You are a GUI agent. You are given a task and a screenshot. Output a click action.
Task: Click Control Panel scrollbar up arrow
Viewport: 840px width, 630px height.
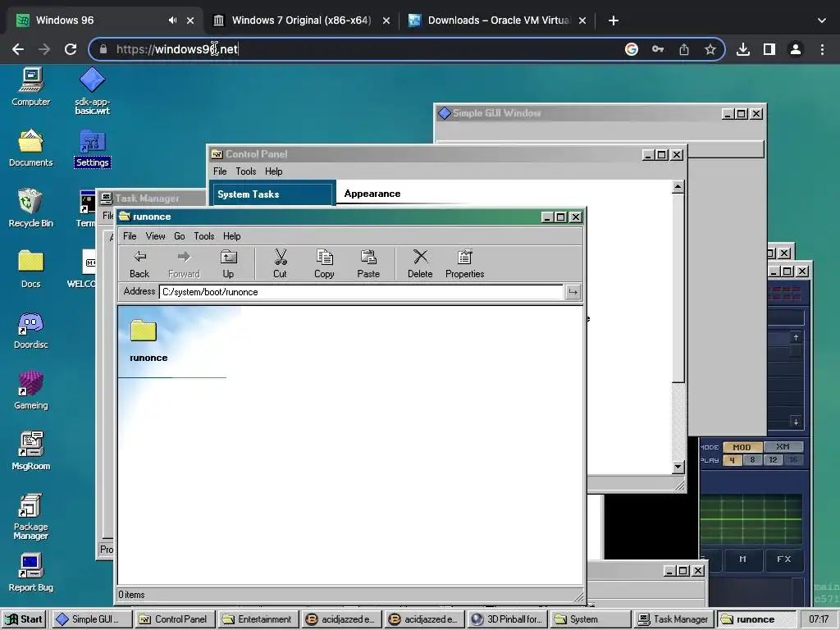coord(678,187)
